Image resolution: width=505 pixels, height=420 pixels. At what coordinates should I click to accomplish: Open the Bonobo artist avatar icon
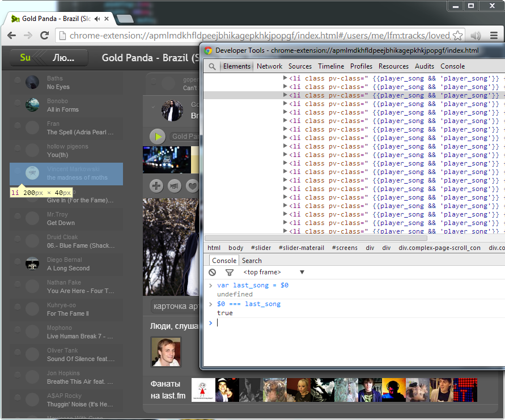click(x=32, y=105)
